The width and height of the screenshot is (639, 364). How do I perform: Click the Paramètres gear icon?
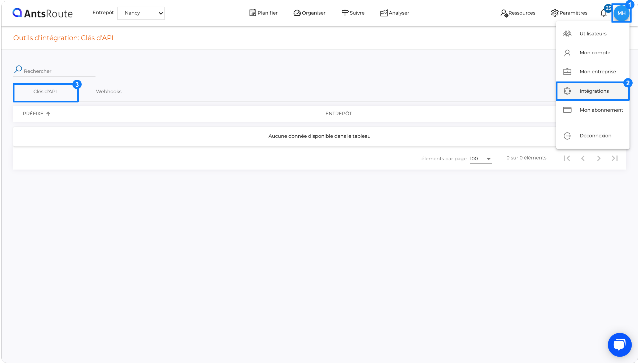[554, 13]
